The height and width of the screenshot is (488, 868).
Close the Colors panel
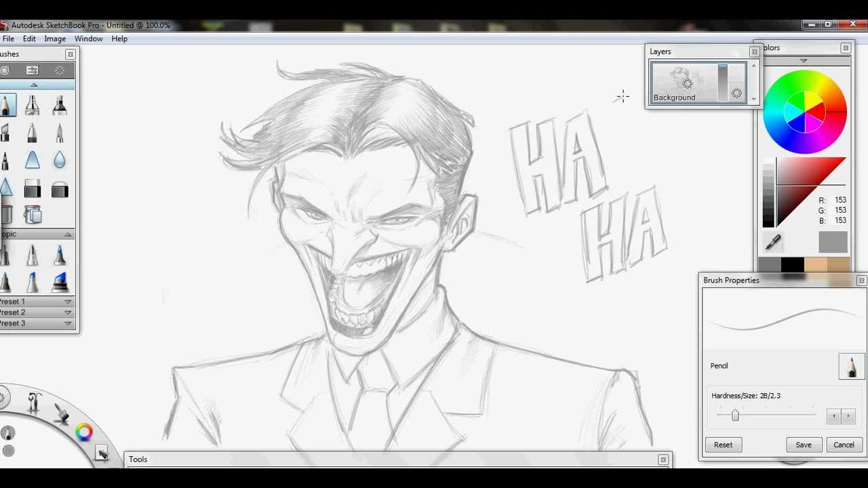pos(846,48)
